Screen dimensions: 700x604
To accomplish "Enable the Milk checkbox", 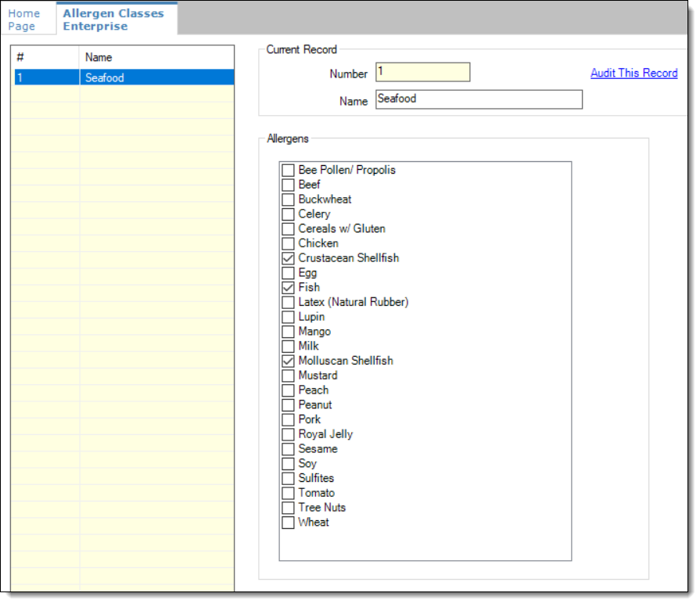I will pyautogui.click(x=288, y=347).
